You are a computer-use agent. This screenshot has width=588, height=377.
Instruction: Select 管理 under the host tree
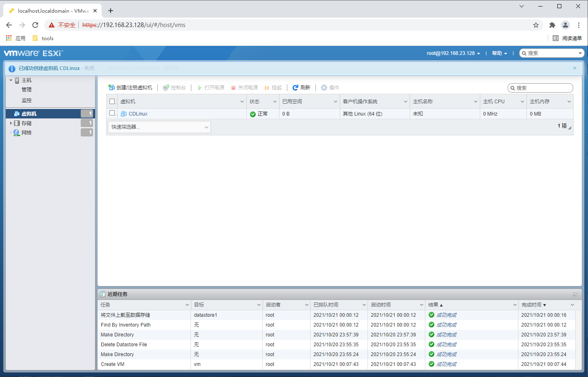click(x=27, y=90)
